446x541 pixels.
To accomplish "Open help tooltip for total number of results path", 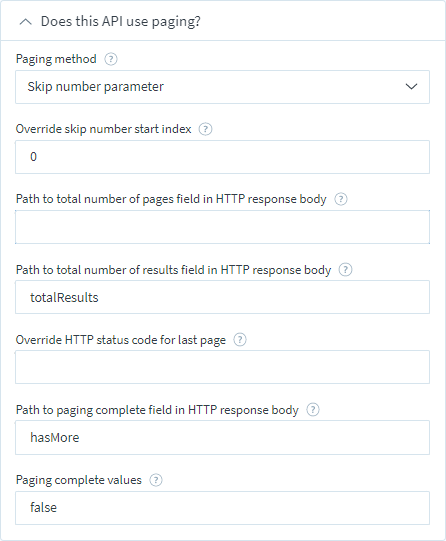I will 345,269.
